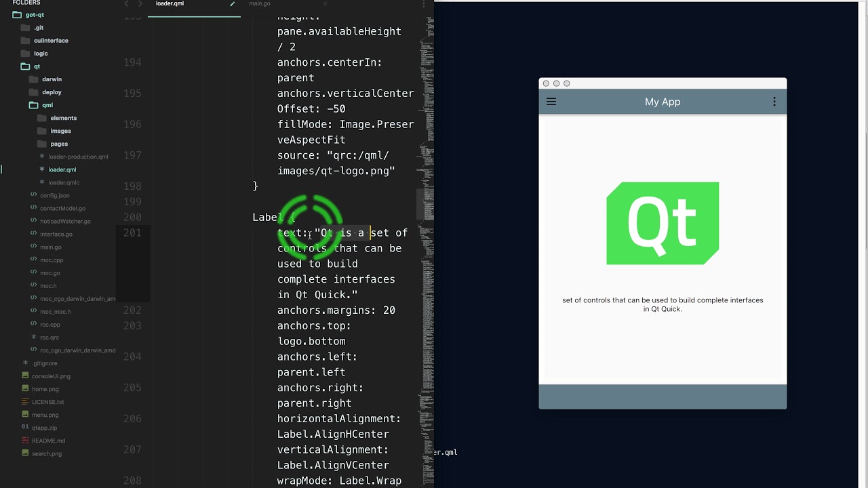Click the 'logo.bottom' code line

[x=311, y=341]
